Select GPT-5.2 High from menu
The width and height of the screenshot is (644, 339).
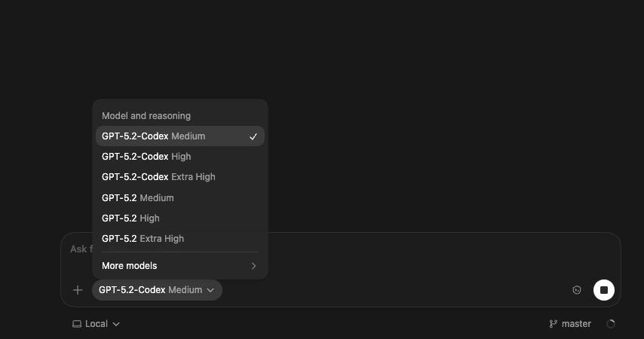pyautogui.click(x=130, y=218)
